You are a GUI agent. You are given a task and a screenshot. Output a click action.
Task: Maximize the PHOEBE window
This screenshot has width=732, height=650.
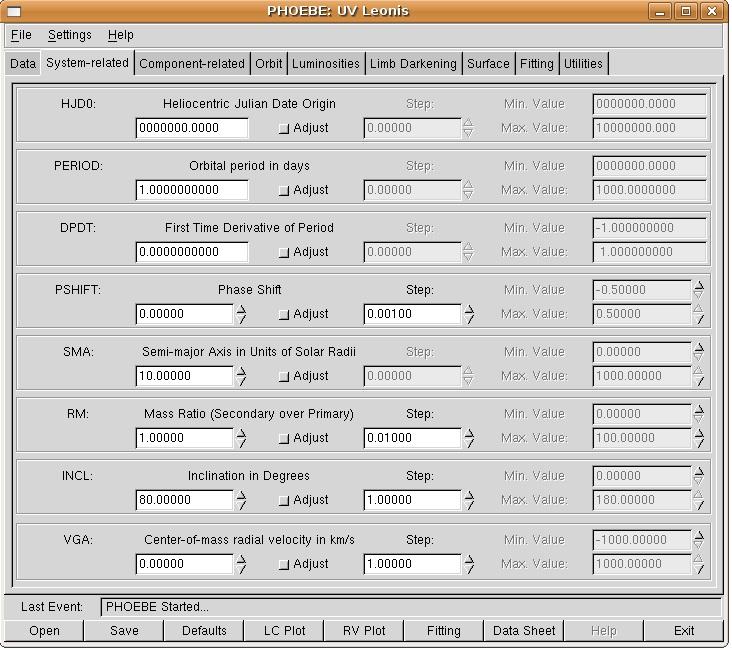click(686, 11)
